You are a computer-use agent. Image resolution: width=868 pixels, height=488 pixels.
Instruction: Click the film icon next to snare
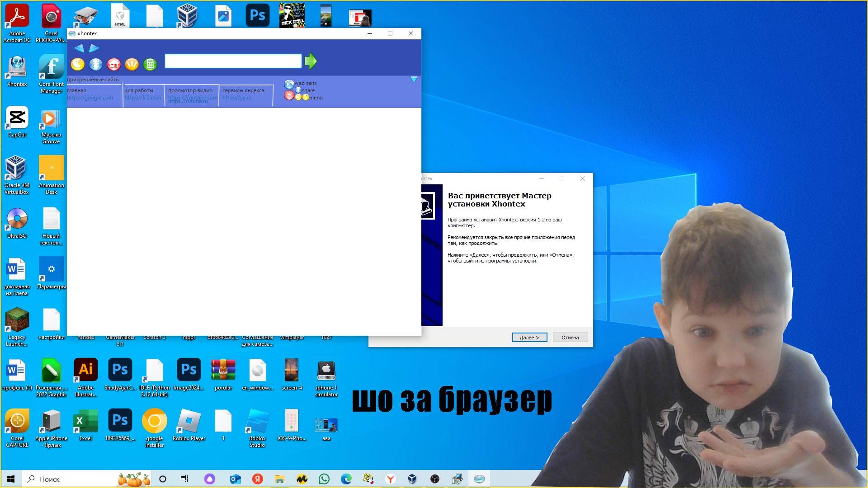[x=298, y=90]
